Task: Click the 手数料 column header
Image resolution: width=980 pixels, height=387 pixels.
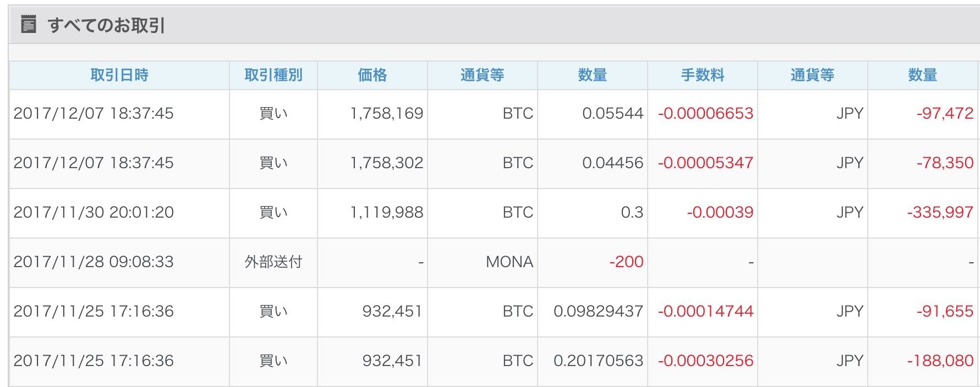Action: coord(703,75)
